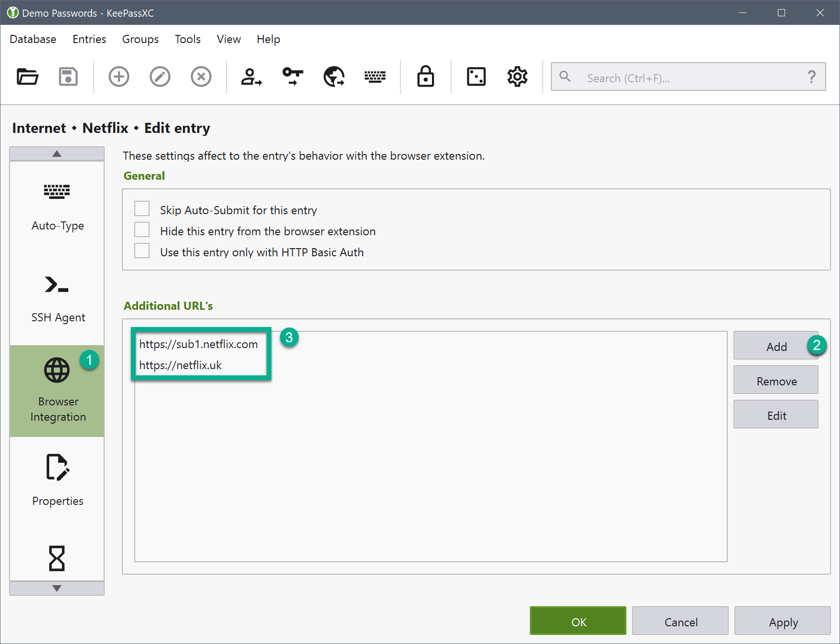
Task: Click the Delete Entry toolbar icon
Action: pyautogui.click(x=201, y=76)
